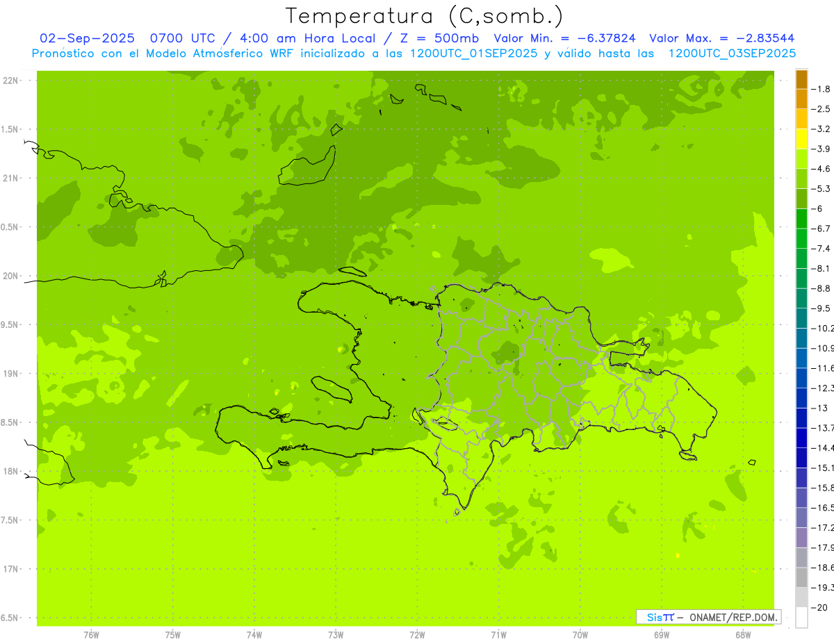Click the '-11.6' colorbar value label
This screenshot has height=644, width=834.
click(x=822, y=368)
